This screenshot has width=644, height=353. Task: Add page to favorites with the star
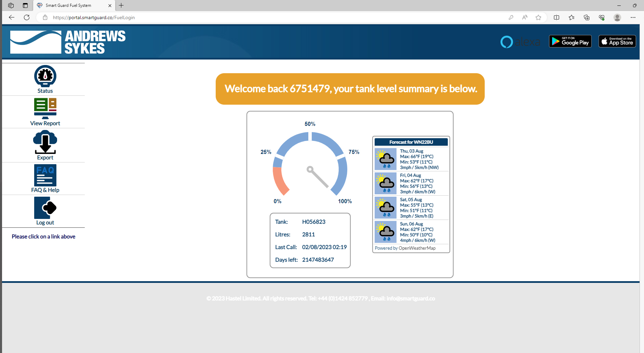coord(539,17)
